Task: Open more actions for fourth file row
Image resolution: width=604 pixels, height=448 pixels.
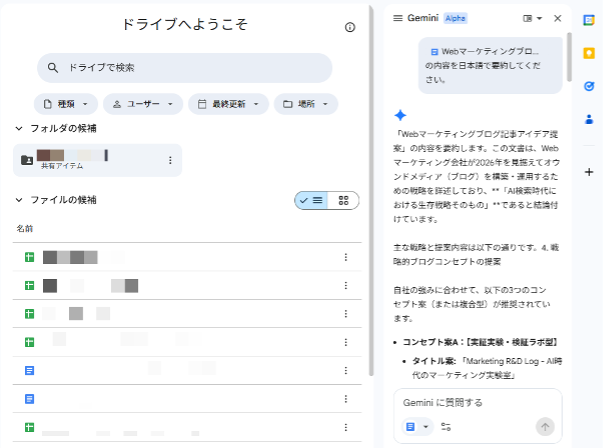Action: (346, 342)
